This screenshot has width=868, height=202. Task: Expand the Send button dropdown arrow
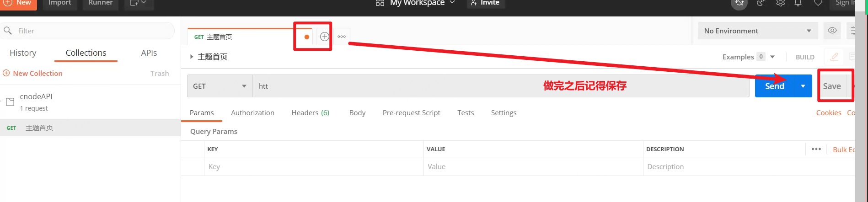coord(803,86)
